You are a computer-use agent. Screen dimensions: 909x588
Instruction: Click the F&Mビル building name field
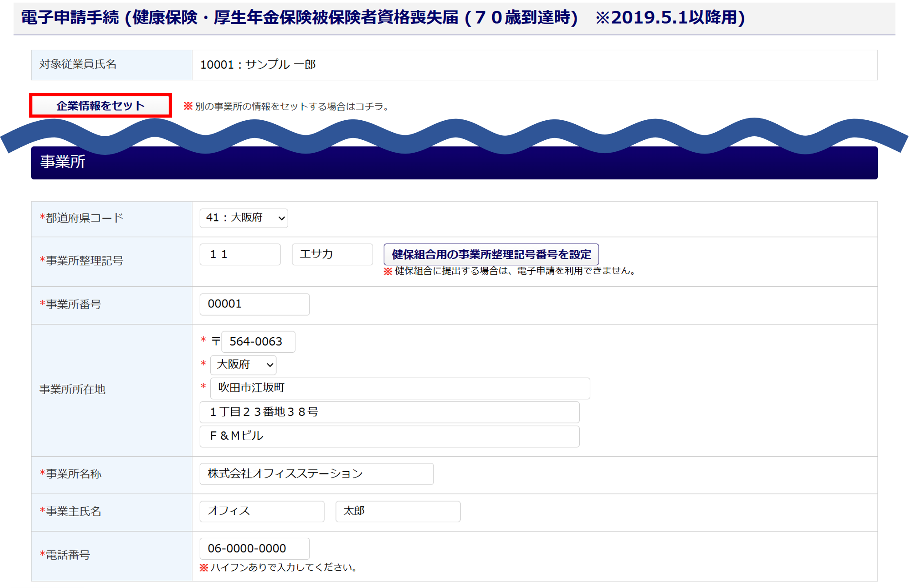point(389,436)
